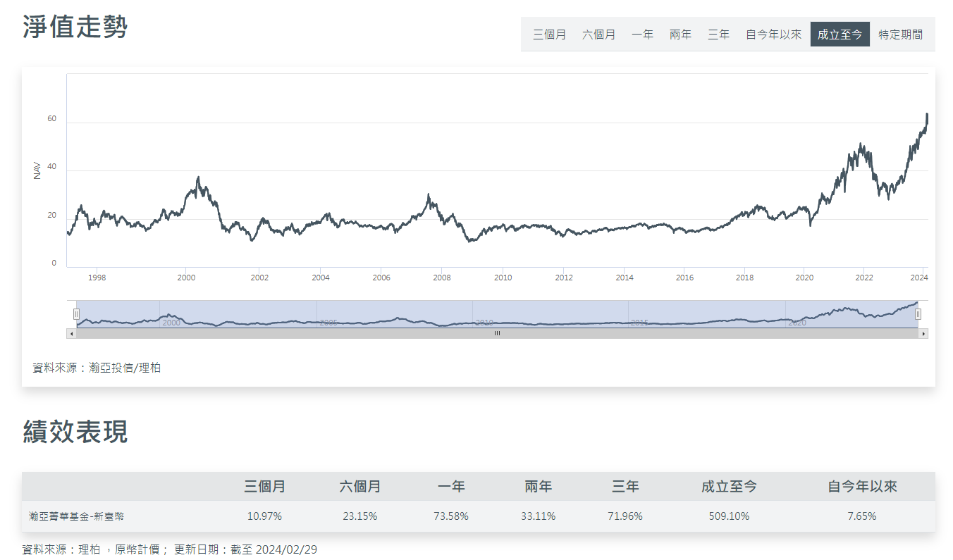Click the 73.58% one-year return cell

(x=451, y=516)
